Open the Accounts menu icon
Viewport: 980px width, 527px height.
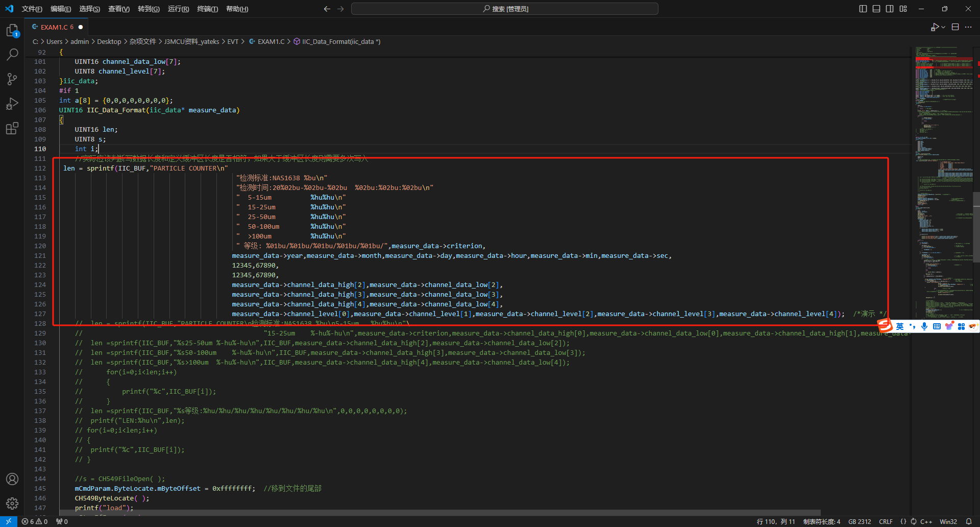click(x=12, y=479)
